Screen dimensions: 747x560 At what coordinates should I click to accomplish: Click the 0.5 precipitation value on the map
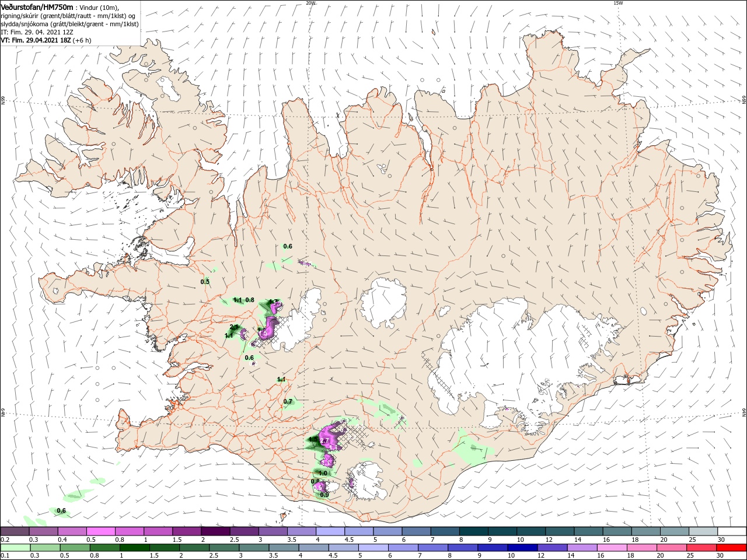205,282
